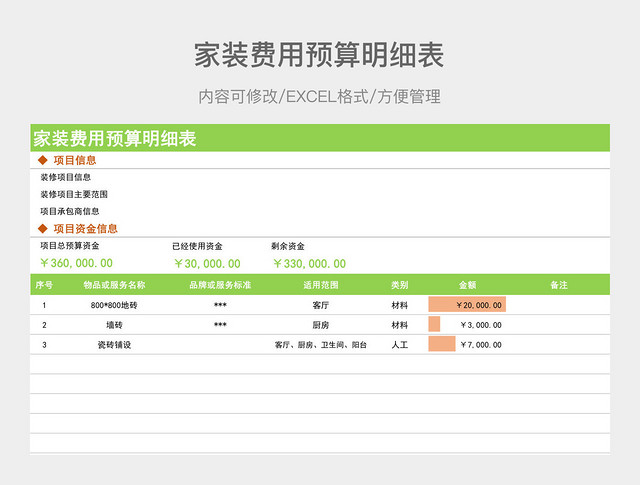
Task: Click the 类别 column header
Action: pyautogui.click(x=400, y=285)
